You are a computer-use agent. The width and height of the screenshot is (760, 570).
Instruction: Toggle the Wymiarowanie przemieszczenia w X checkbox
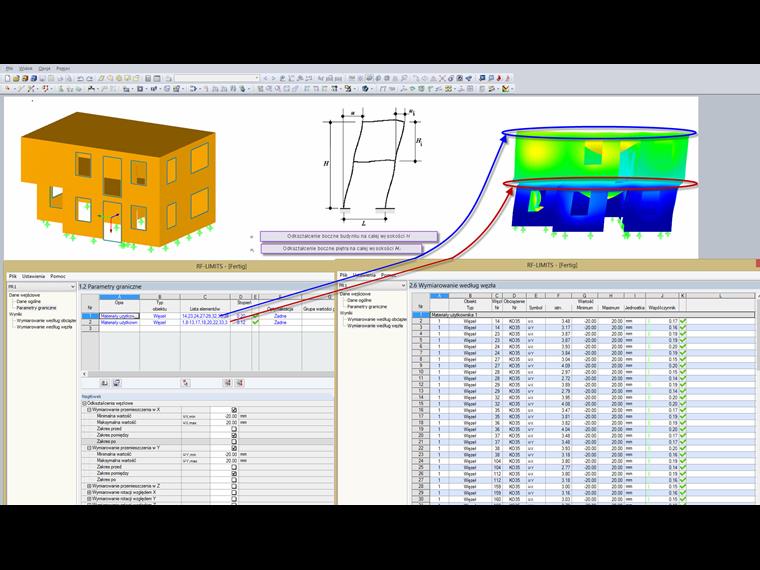coord(234,410)
